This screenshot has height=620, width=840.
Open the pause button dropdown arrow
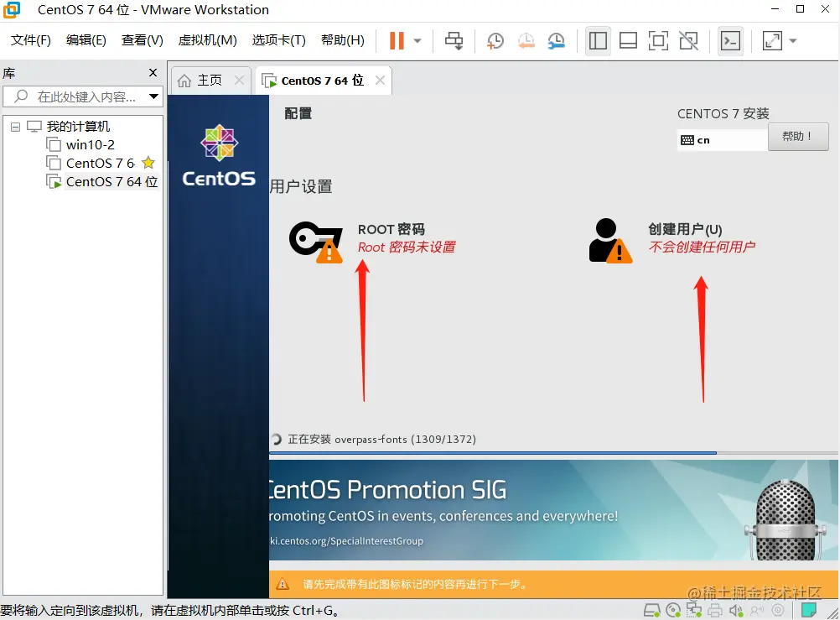click(416, 39)
